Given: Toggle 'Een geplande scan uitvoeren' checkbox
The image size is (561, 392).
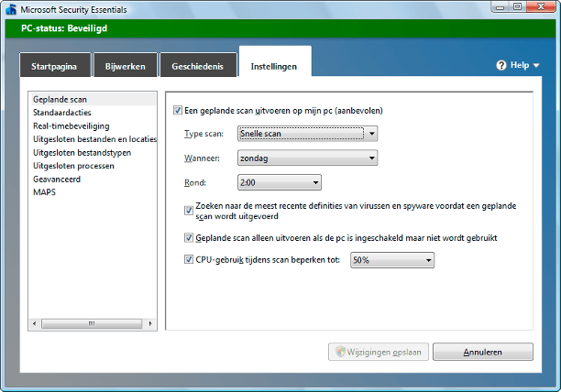Looking at the screenshot, I should (x=178, y=110).
